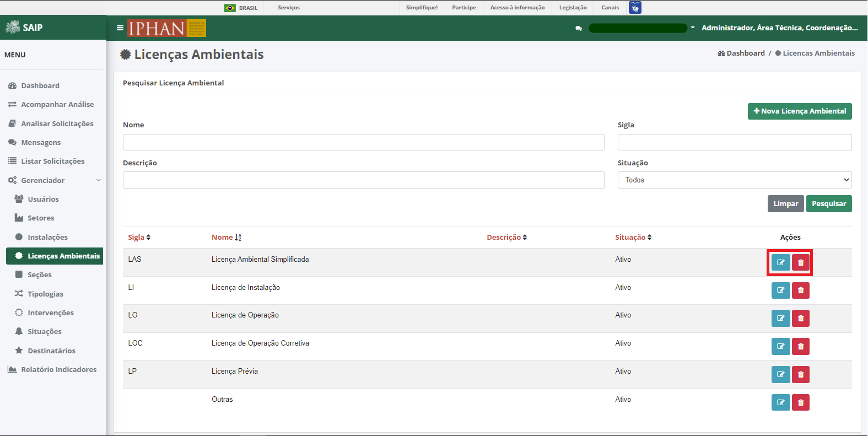Toggle the hamburger sidebar menu

[x=120, y=28]
